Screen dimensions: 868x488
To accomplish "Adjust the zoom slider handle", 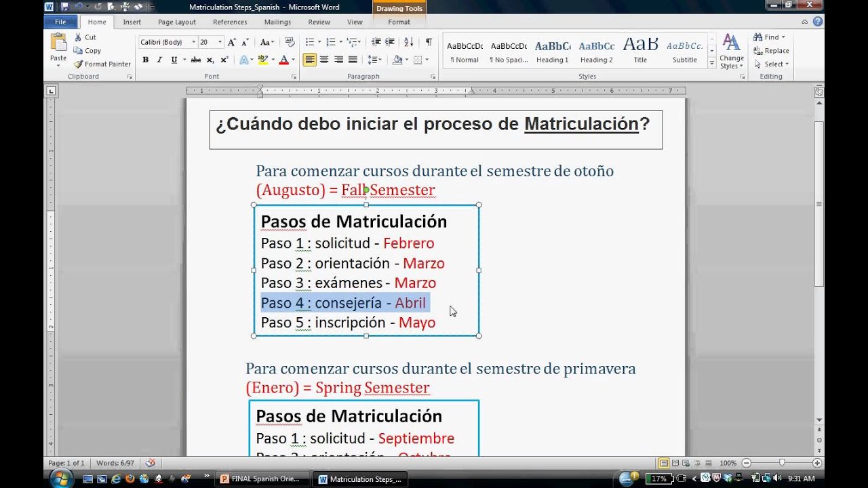I will (x=782, y=463).
